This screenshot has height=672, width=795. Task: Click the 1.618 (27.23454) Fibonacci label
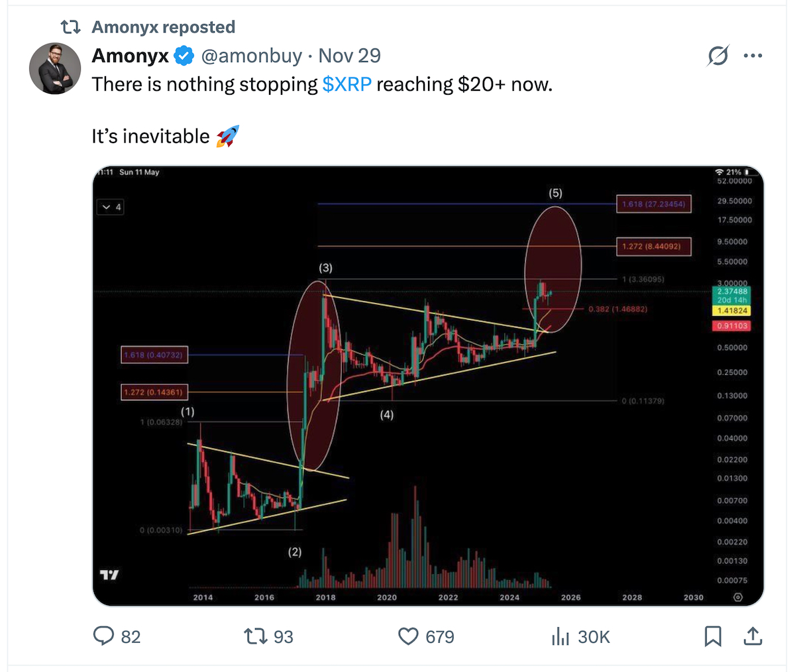654,203
